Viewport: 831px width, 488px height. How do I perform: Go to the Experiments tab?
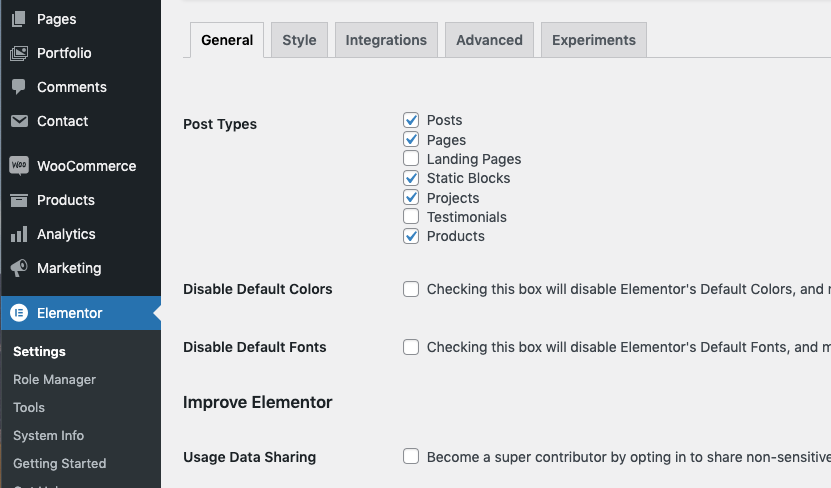click(594, 40)
